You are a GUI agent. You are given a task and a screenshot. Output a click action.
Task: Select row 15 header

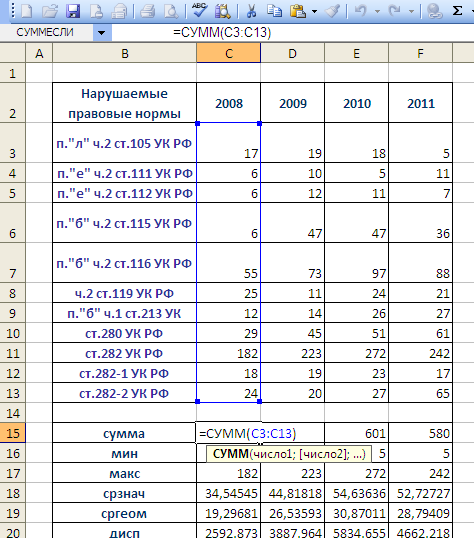pyautogui.click(x=13, y=433)
